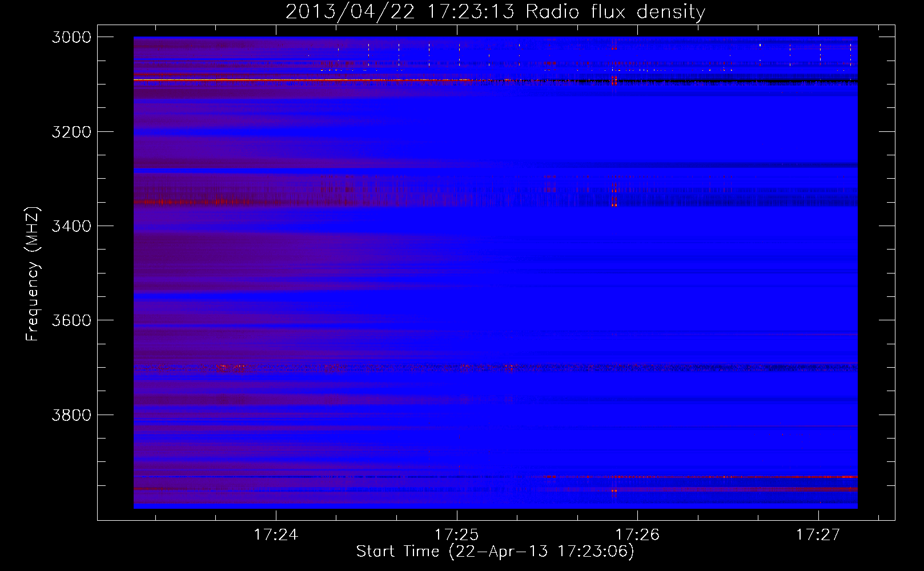924x571 pixels.
Task: Click the 3200 frequency axis label
Action: point(71,132)
